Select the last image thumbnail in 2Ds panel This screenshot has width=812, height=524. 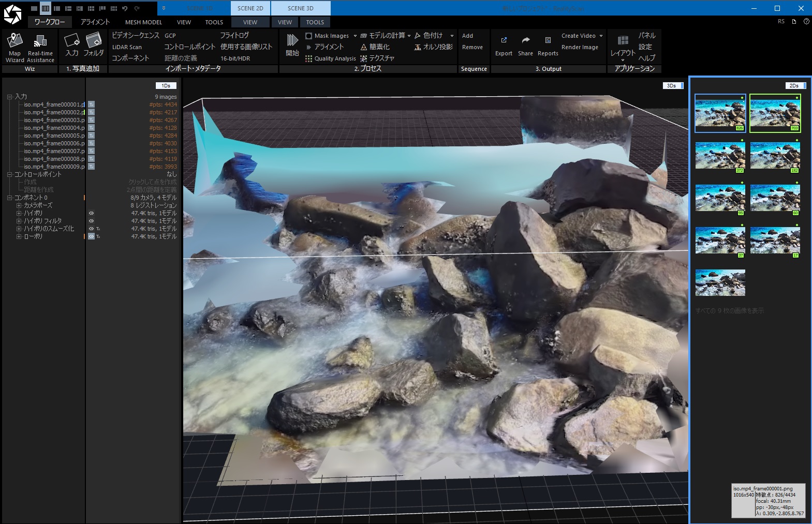(x=720, y=282)
